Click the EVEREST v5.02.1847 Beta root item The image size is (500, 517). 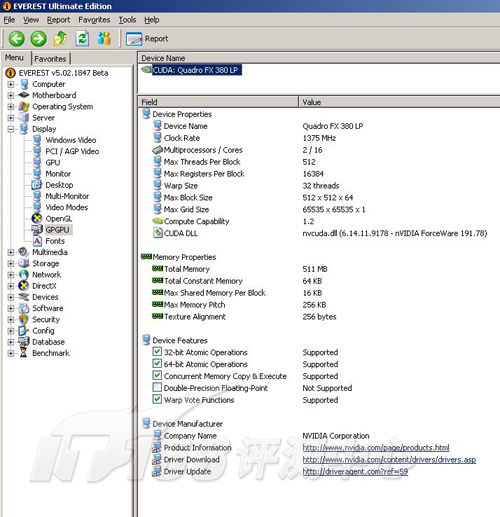coord(63,73)
